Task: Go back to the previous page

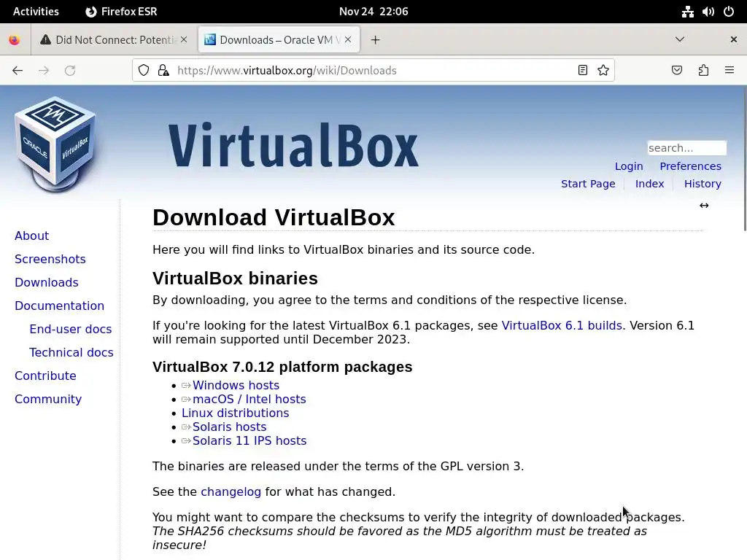Action: click(18, 71)
